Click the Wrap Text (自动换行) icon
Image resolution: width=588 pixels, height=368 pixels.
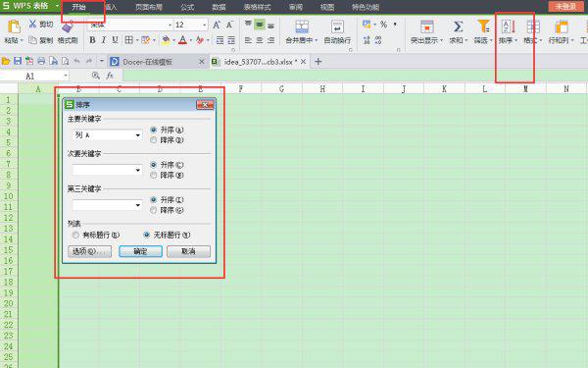[337, 27]
